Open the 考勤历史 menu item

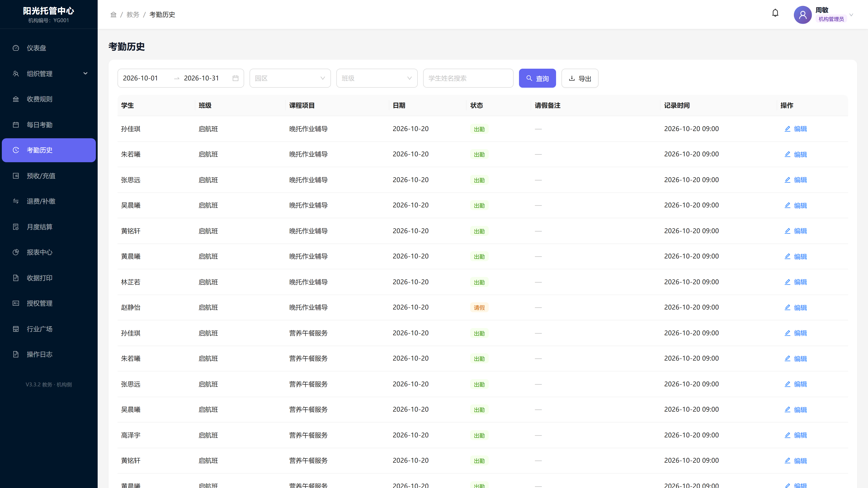click(49, 150)
